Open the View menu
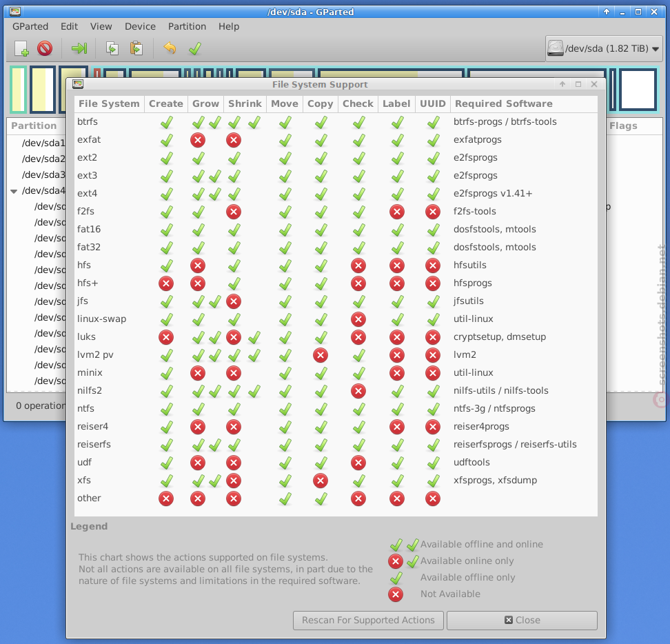Viewport: 670px width, 644px height. coord(101,26)
